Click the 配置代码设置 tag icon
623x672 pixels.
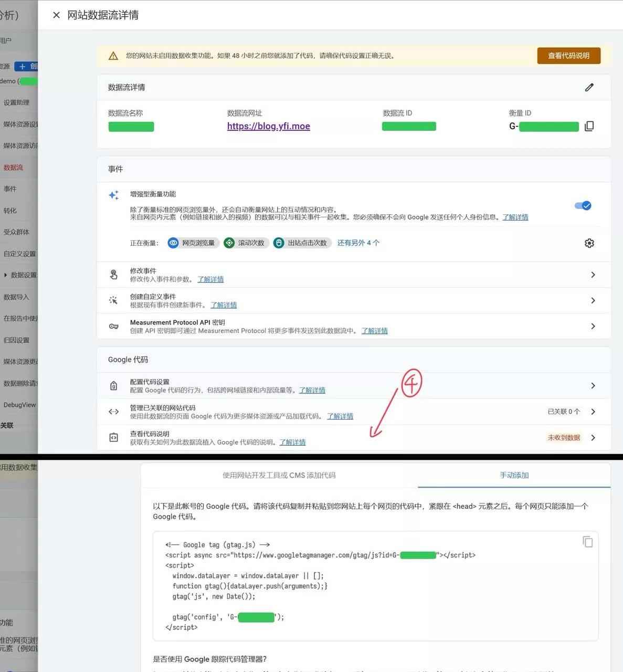(x=113, y=386)
